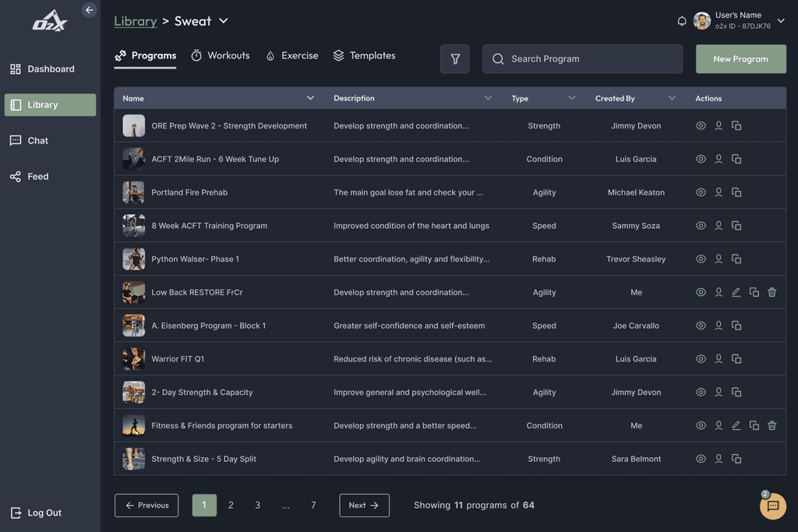Duplicate Warrior FIT Q1 program
The image size is (798, 532).
(x=736, y=358)
